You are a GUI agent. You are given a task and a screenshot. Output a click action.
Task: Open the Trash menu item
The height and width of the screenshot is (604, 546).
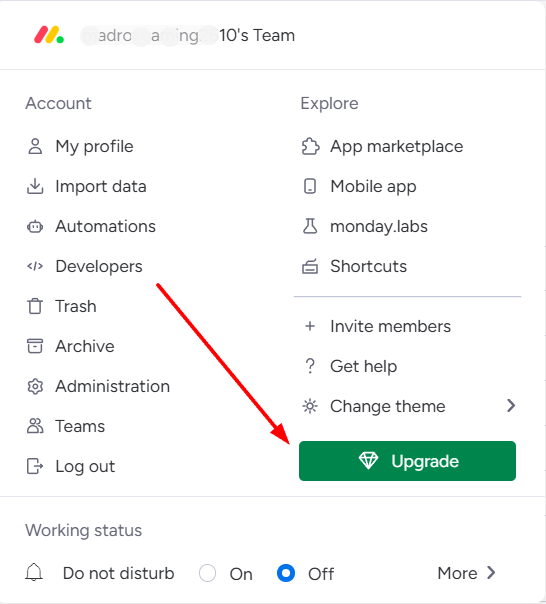tap(61, 306)
